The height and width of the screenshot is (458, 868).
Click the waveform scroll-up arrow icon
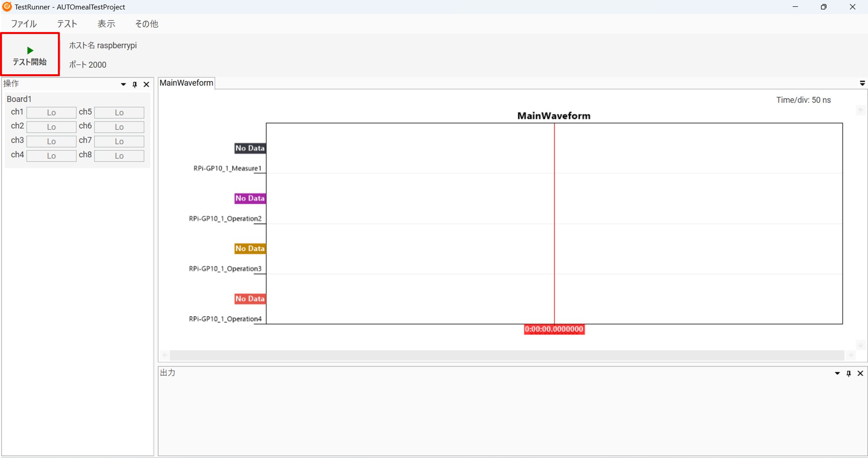click(x=860, y=111)
